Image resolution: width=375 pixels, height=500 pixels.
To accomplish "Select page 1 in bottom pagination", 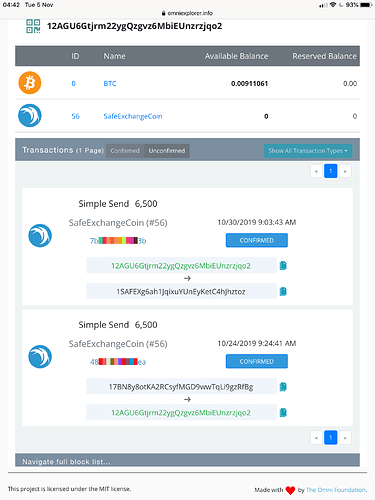I will (x=331, y=438).
